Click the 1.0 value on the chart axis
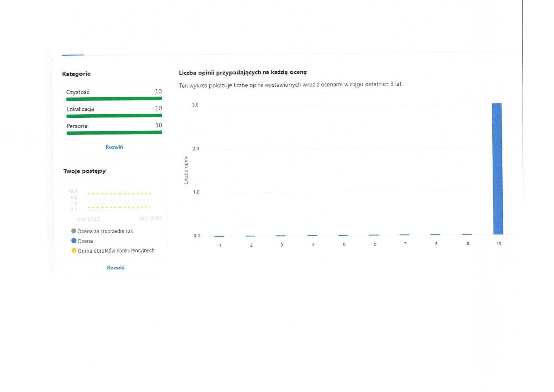 (196, 192)
